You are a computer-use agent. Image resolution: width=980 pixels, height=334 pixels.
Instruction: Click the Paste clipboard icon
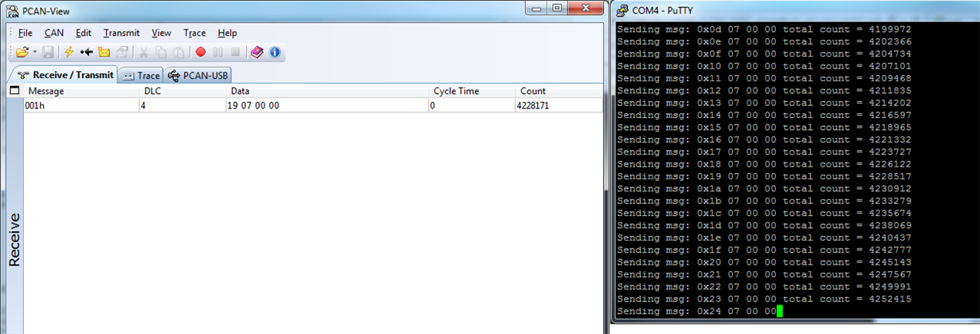click(179, 52)
